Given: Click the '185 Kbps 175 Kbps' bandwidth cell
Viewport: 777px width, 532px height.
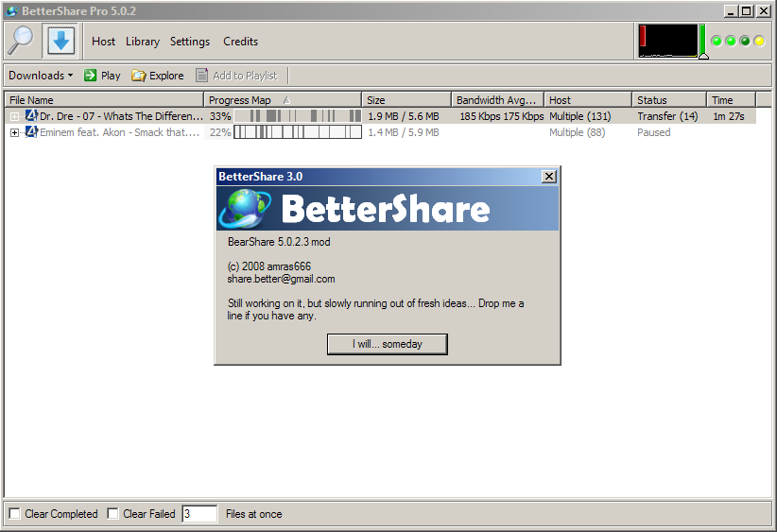Looking at the screenshot, I should (502, 116).
